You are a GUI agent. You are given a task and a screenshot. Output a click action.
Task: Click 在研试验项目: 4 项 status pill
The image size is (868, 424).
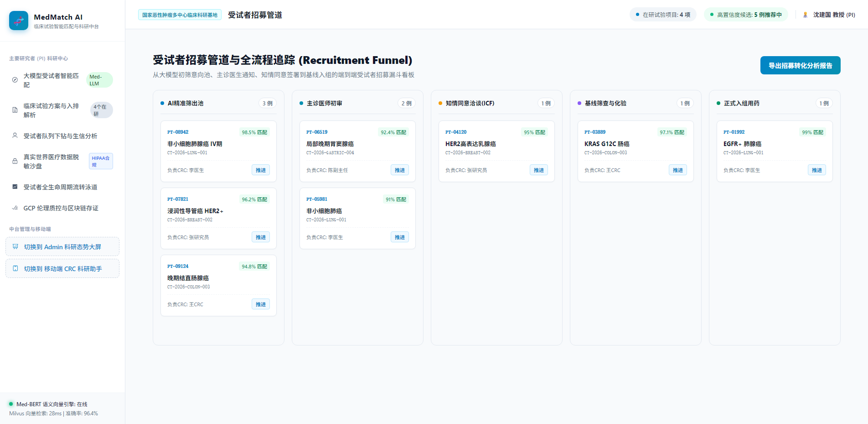pos(663,15)
